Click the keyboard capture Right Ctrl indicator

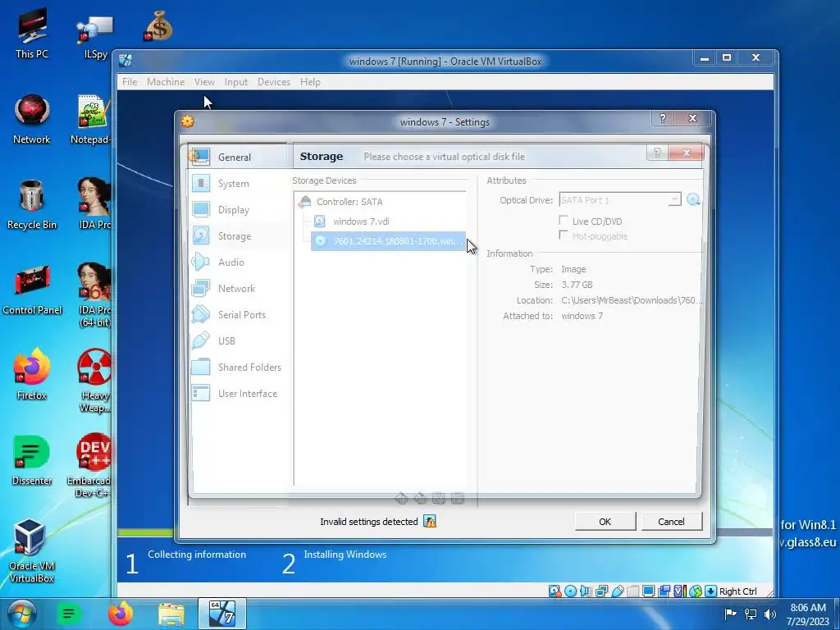731,591
